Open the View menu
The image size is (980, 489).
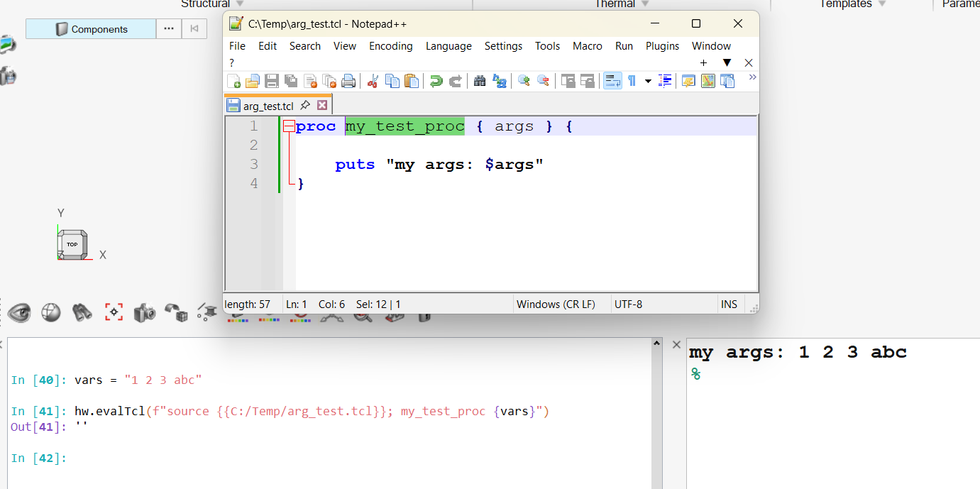(x=345, y=46)
